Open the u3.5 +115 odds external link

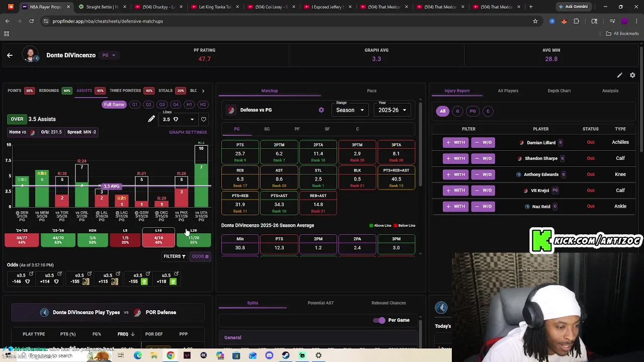click(x=118, y=274)
